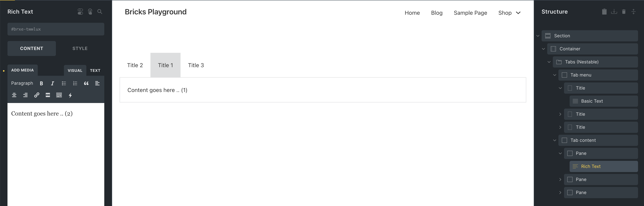This screenshot has height=206, width=644.
Task: Switch the editor to TEXT mode
Action: pos(95,70)
